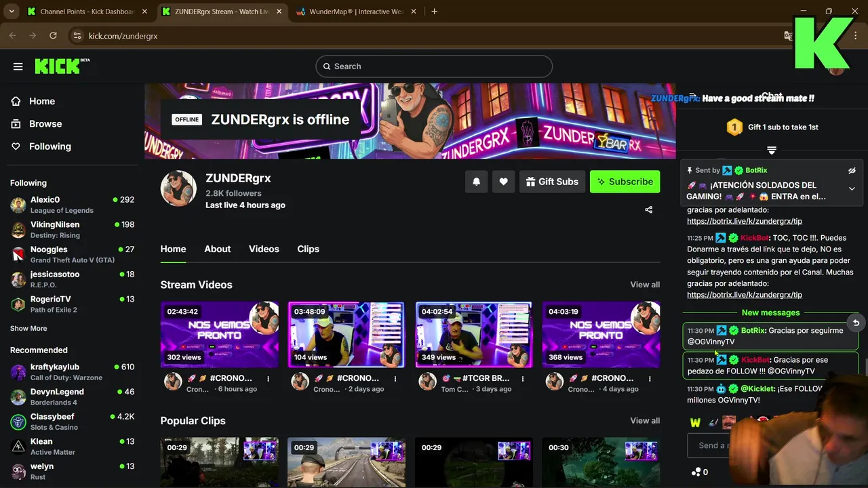The height and width of the screenshot is (488, 868).
Task: Open the hamburger sidebar menu
Action: [18, 66]
